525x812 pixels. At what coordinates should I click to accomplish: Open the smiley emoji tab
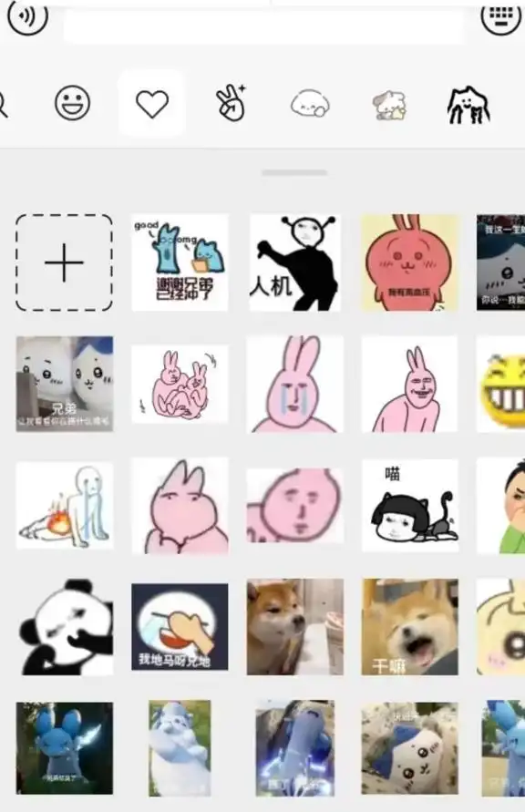point(73,103)
